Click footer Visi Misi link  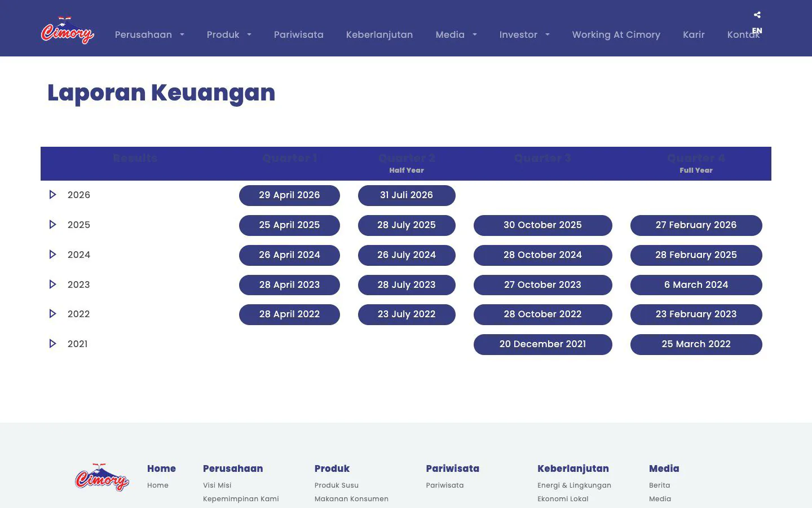point(217,485)
